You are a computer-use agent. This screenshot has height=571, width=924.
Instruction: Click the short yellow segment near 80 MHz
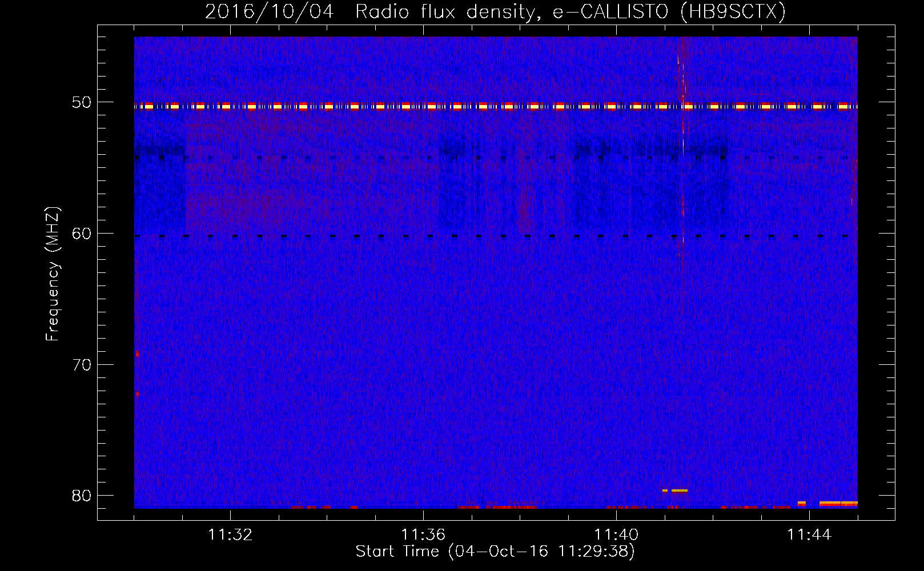tap(675, 490)
